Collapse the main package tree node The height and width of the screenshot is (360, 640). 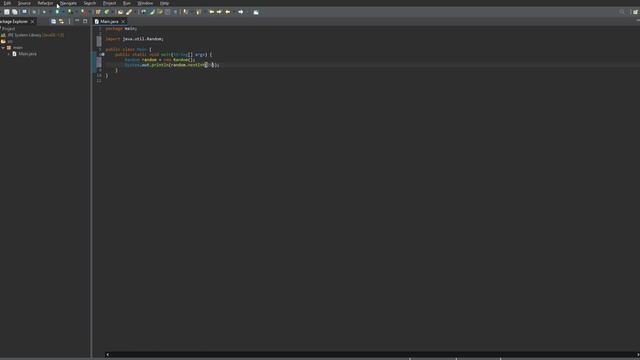point(3,48)
